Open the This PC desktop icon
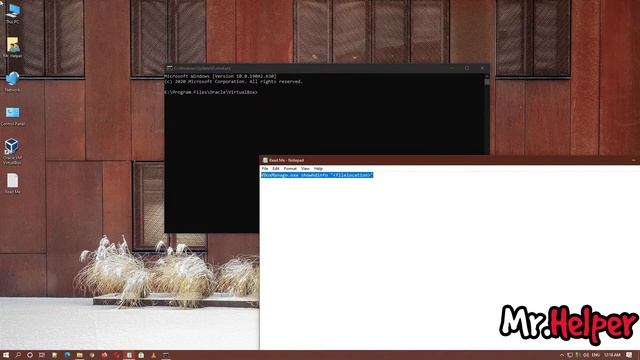 click(13, 12)
